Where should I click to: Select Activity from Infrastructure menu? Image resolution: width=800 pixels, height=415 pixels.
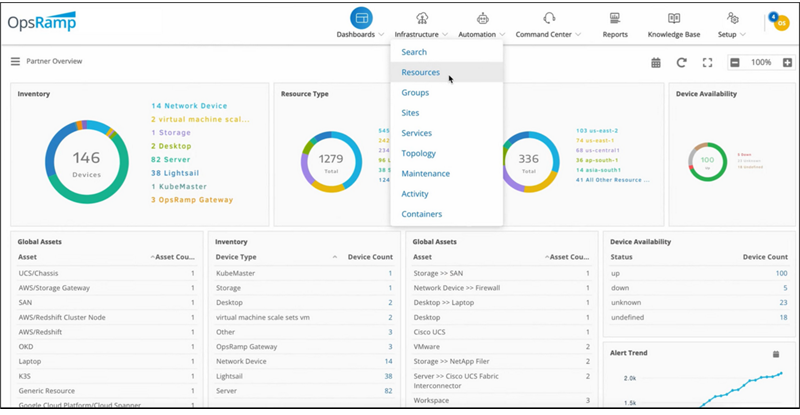pos(446,194)
